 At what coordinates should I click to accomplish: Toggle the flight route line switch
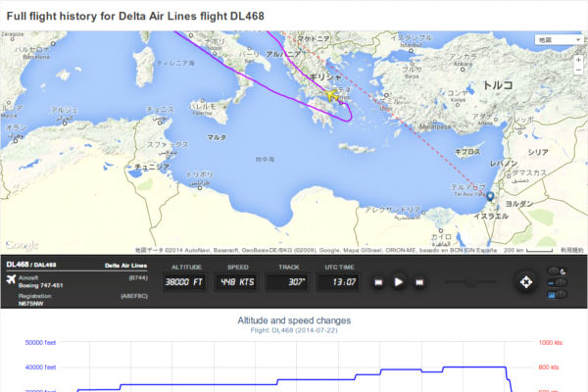point(558,283)
